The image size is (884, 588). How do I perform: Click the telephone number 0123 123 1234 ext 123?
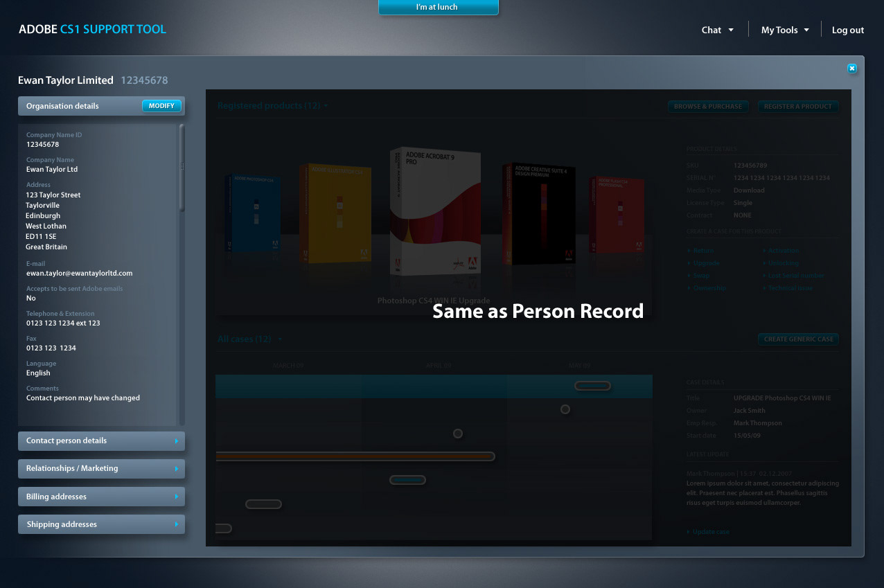click(63, 323)
